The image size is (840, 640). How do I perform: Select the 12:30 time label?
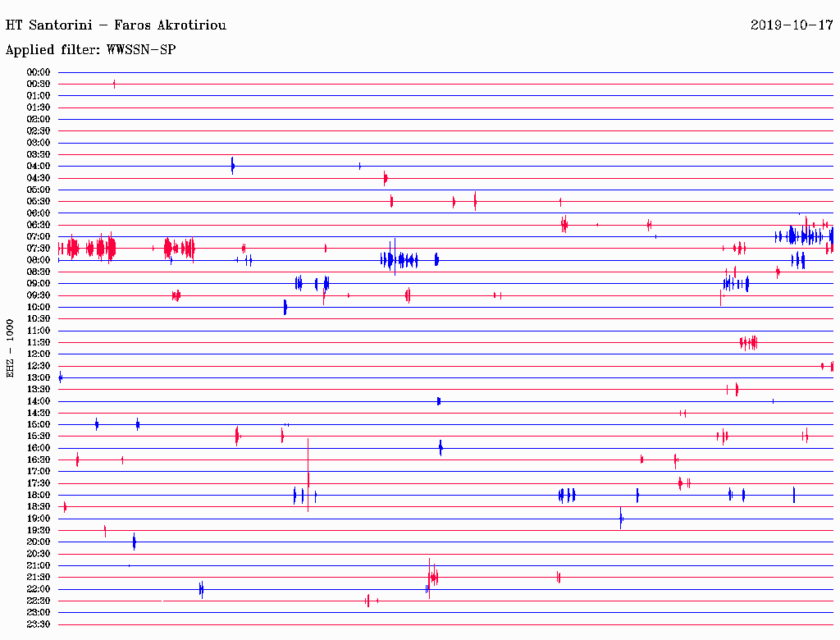point(38,366)
